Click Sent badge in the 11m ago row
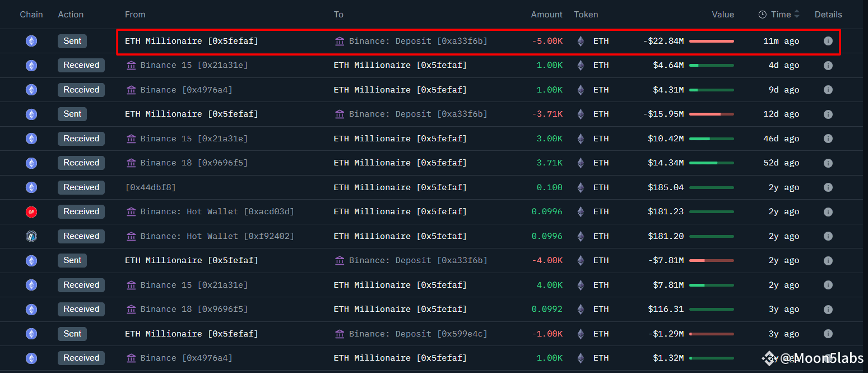 [72, 41]
